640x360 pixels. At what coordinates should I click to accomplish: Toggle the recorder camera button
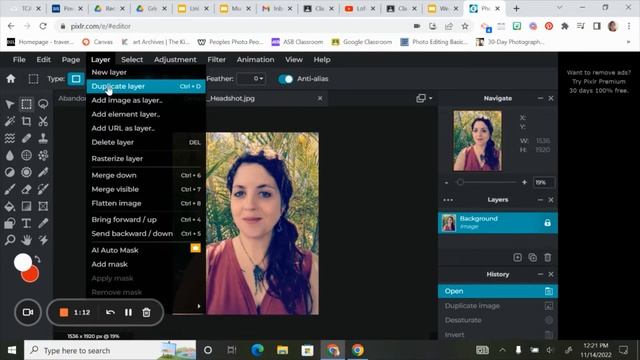pyautogui.click(x=28, y=312)
